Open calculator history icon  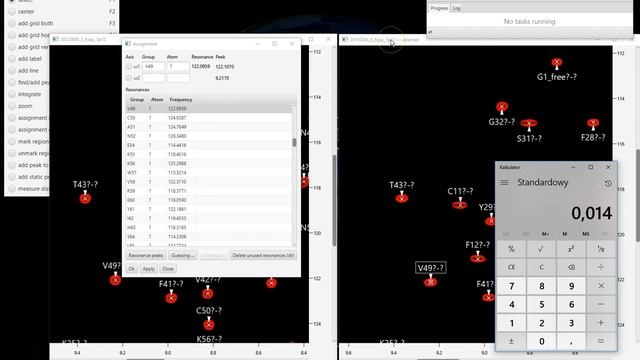[608, 183]
